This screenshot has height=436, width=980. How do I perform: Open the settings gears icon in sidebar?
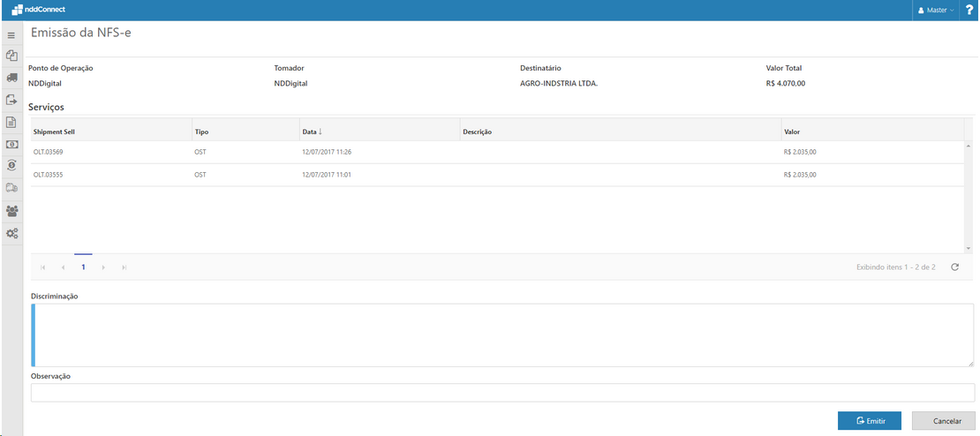[11, 234]
